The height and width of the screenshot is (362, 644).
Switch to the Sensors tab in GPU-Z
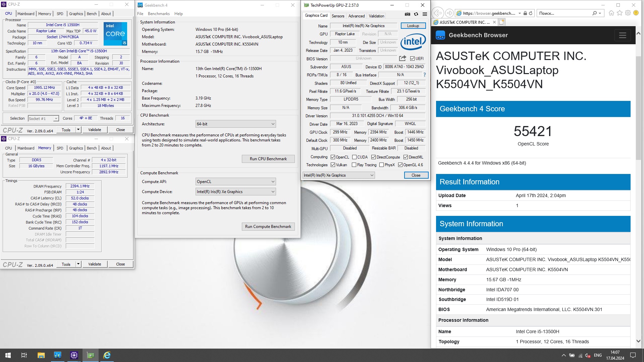338,16
